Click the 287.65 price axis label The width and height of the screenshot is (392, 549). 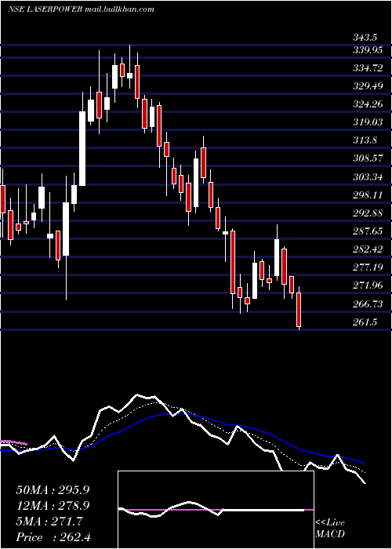[x=368, y=231]
